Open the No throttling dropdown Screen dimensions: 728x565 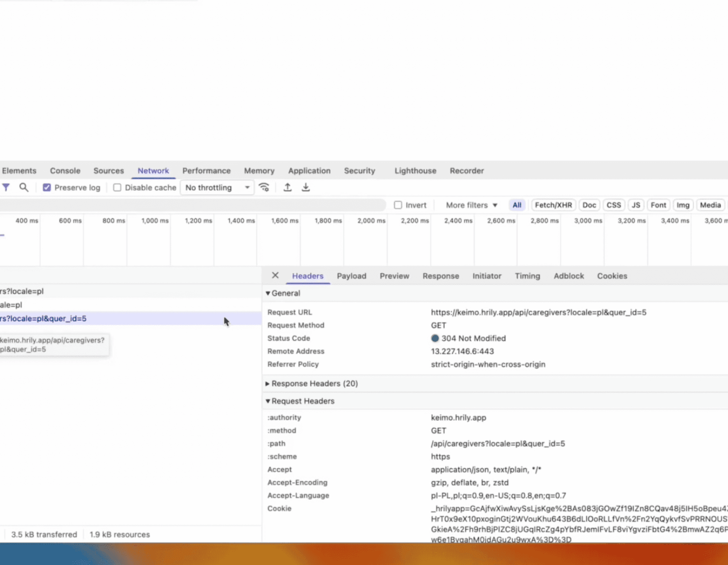217,187
